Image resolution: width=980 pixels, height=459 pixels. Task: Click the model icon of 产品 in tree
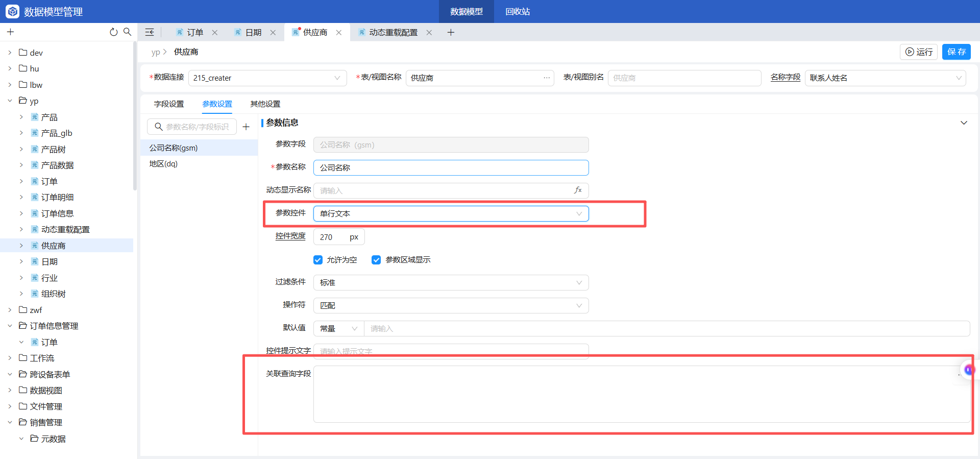point(35,117)
